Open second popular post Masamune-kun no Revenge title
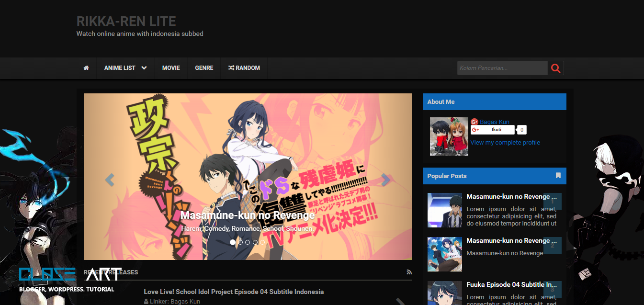Image resolution: width=644 pixels, height=305 pixels. (x=511, y=240)
